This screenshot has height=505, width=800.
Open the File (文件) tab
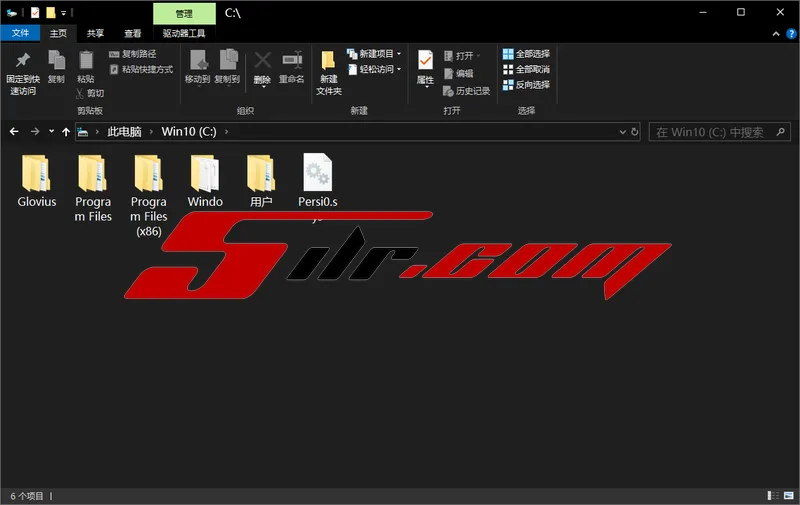(20, 33)
